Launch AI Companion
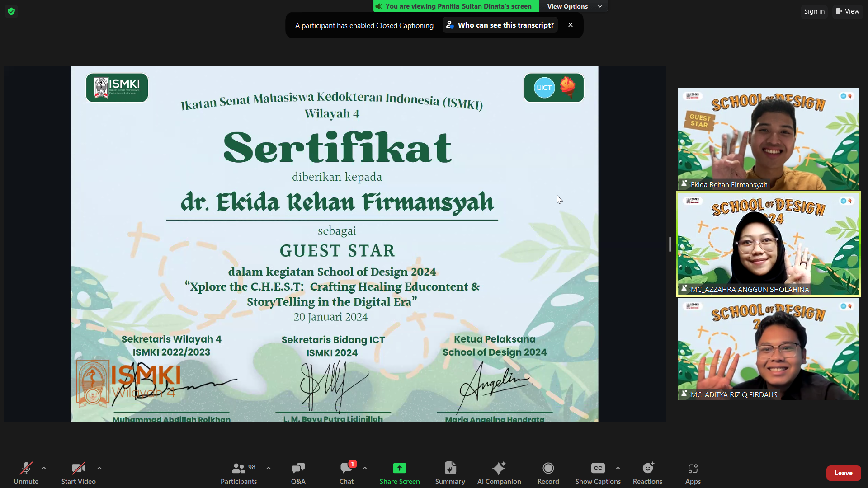This screenshot has height=488, width=868. pos(499,473)
